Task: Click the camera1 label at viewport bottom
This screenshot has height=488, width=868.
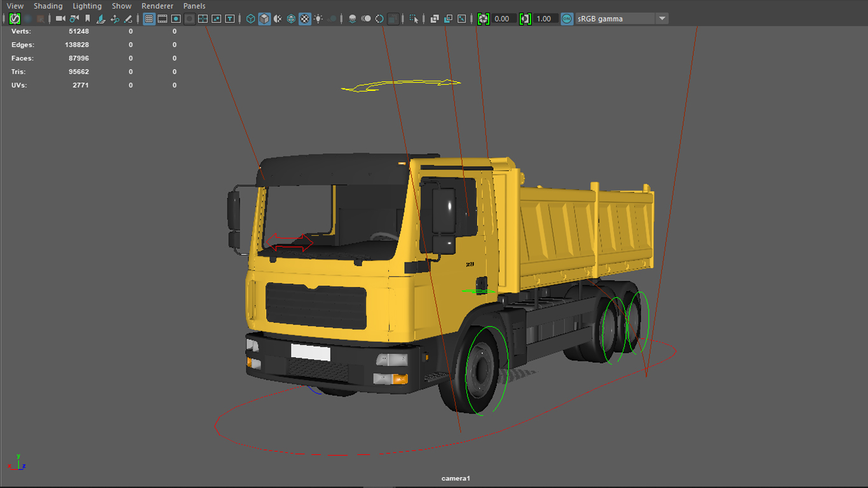Action: coord(456,478)
